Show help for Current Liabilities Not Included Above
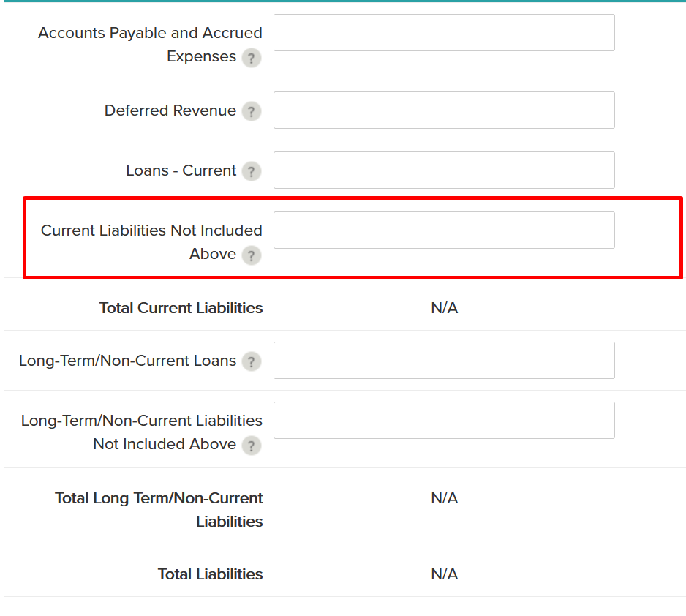This screenshot has height=616, width=686. click(x=251, y=255)
